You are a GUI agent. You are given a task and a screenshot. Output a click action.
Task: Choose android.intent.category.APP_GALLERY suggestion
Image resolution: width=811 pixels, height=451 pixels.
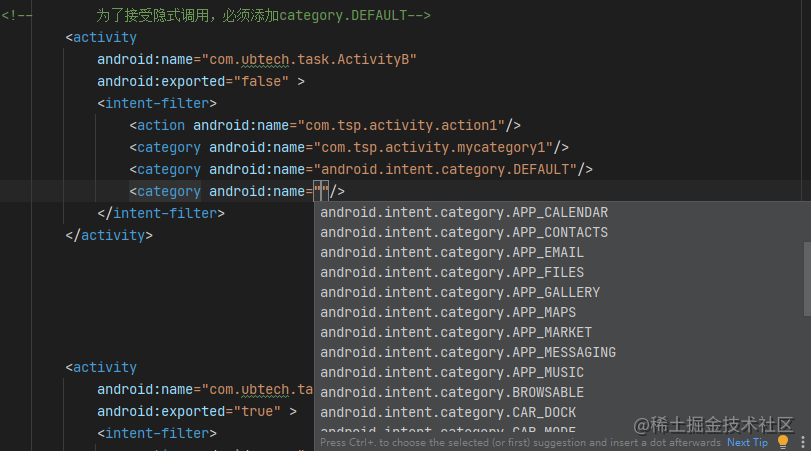pos(563,293)
